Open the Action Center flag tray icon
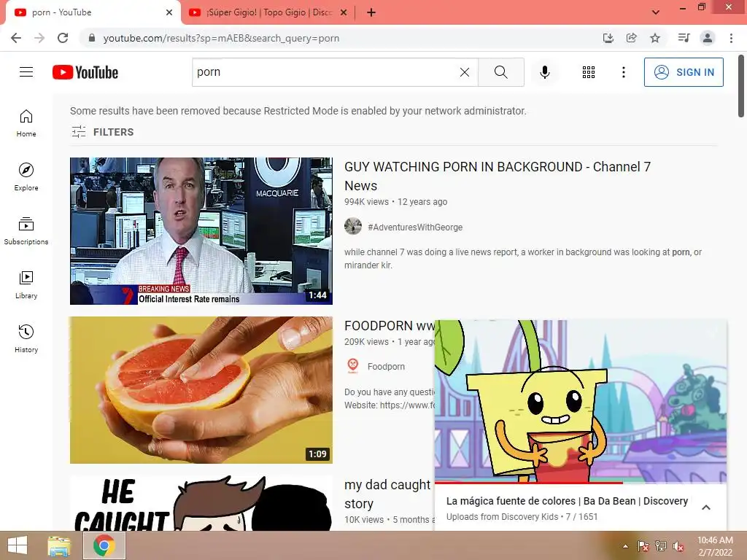Screen dimensions: 747x560 pos(643,546)
